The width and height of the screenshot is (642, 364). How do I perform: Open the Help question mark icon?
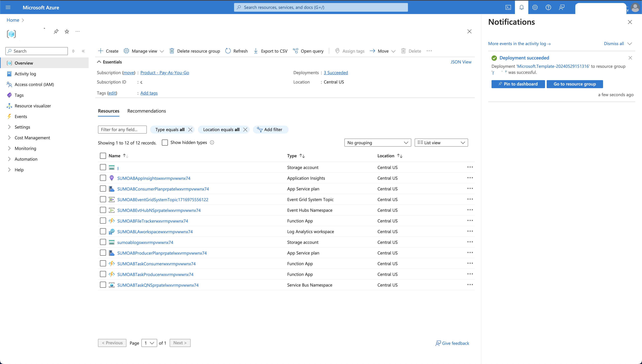coord(548,7)
